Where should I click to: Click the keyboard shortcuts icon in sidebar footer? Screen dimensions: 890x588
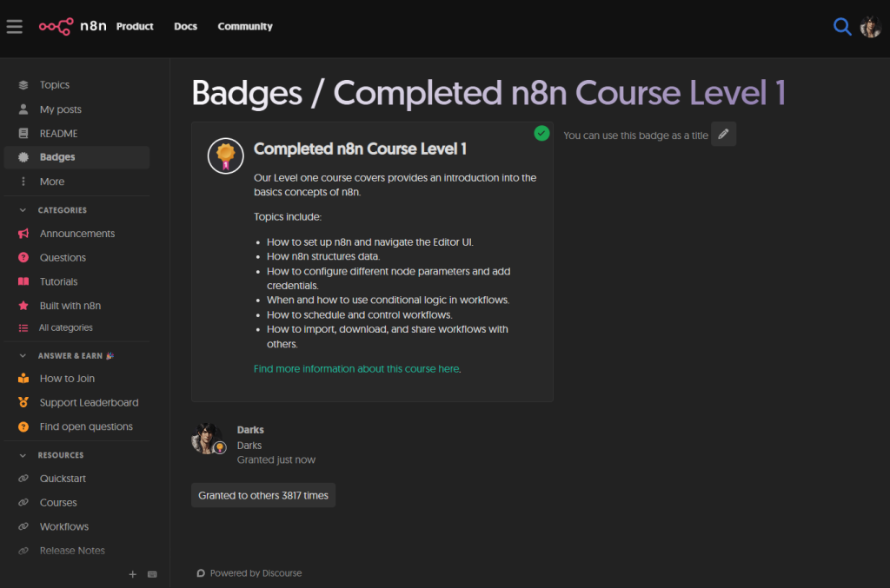152,574
